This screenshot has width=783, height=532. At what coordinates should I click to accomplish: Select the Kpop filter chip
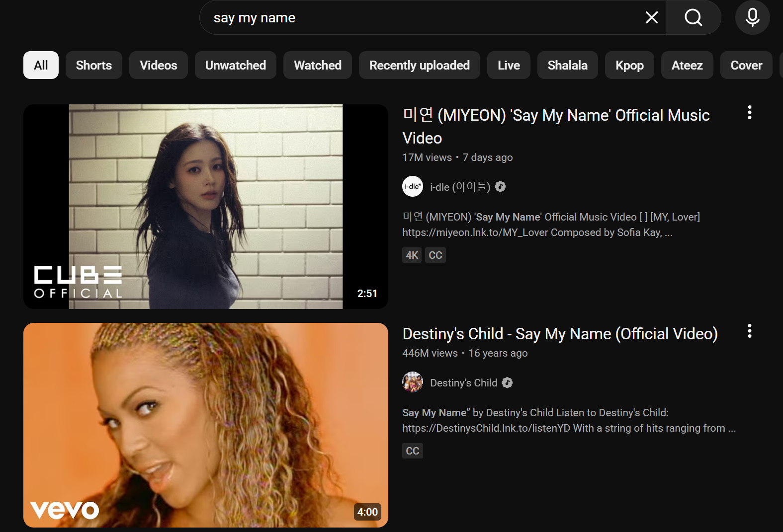click(x=629, y=65)
